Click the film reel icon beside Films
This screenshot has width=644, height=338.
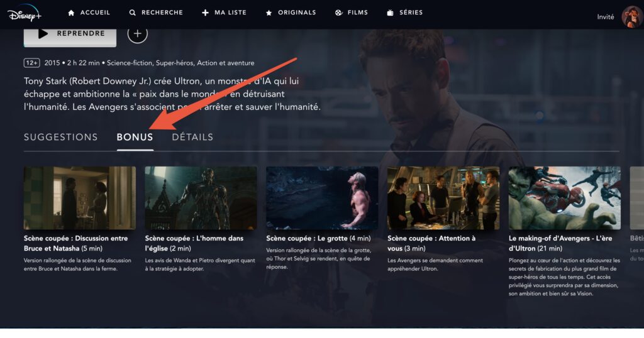338,13
